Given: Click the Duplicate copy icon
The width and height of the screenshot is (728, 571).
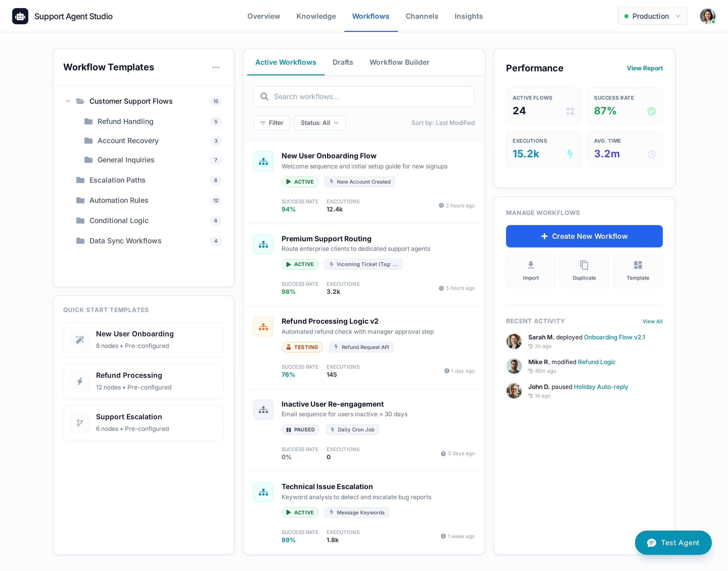Looking at the screenshot, I should pos(584,265).
